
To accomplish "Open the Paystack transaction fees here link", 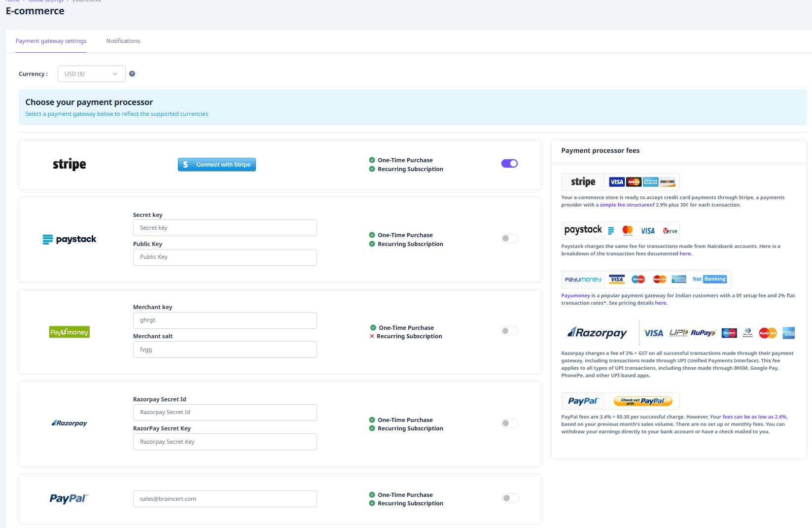I will pyautogui.click(x=685, y=253).
